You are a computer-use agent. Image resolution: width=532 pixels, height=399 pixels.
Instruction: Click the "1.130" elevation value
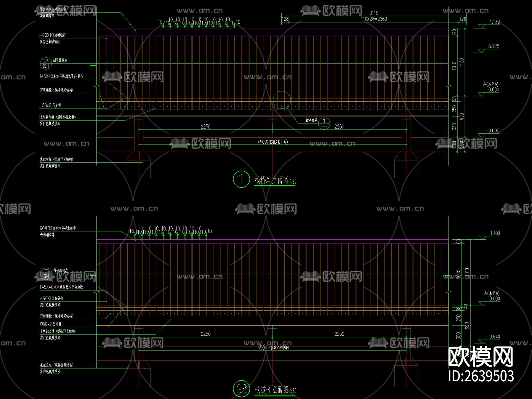pos(494,22)
